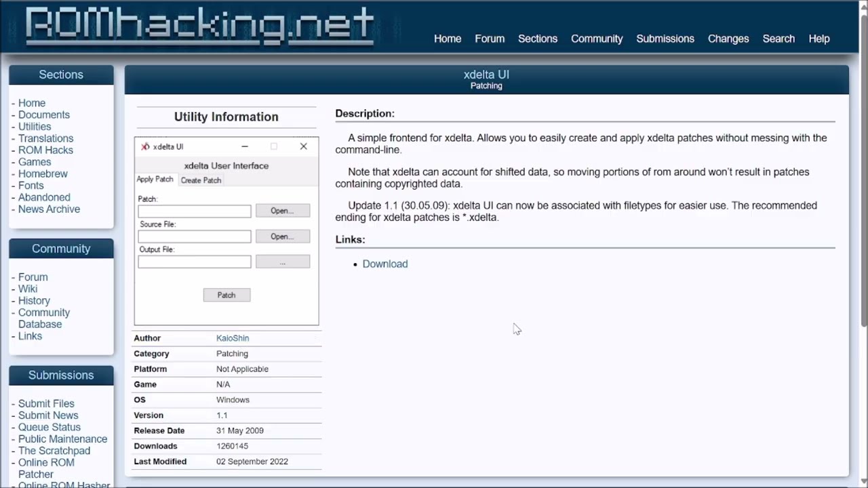Image resolution: width=868 pixels, height=488 pixels.
Task: Open Help in the top navigation
Action: (x=819, y=39)
